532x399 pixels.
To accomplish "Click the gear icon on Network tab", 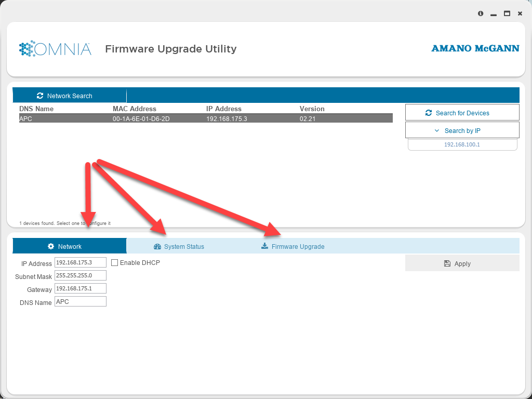I will (51, 246).
